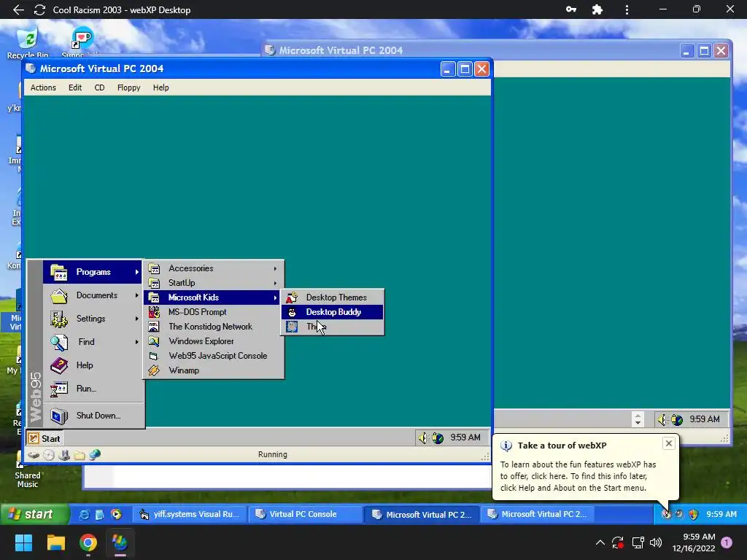The image size is (747, 560).
Task: Launch The Konstidog Network
Action: click(x=214, y=327)
